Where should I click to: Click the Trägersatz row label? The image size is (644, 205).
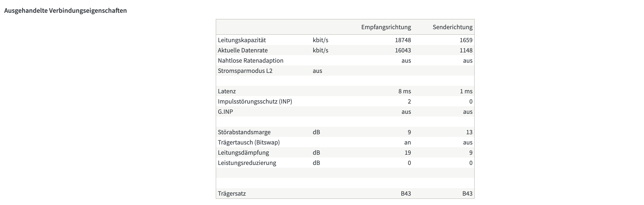pyautogui.click(x=232, y=193)
